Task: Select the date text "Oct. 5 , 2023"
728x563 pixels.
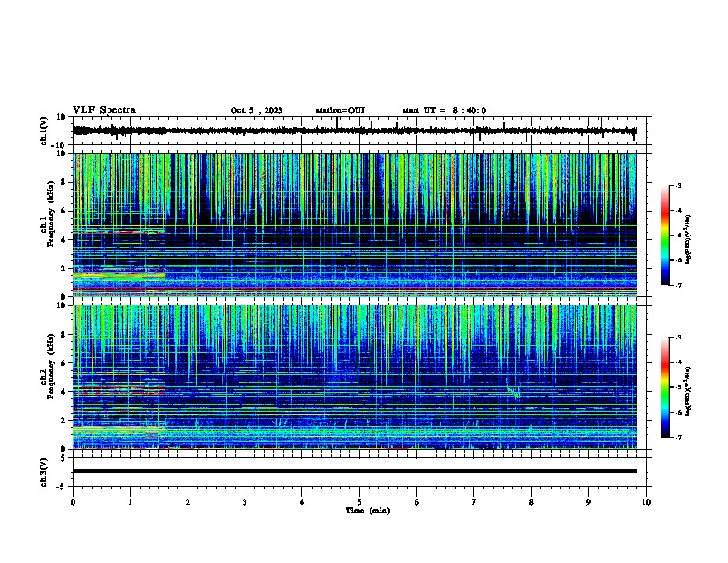Action: click(256, 110)
